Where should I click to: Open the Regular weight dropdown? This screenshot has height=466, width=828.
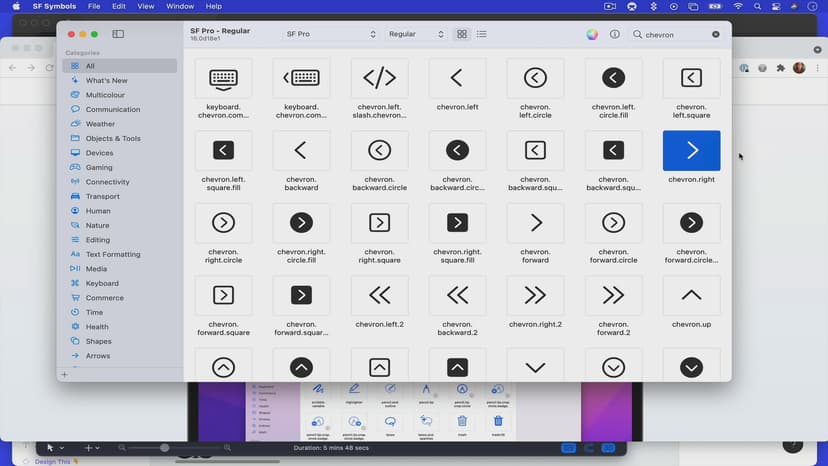point(416,34)
